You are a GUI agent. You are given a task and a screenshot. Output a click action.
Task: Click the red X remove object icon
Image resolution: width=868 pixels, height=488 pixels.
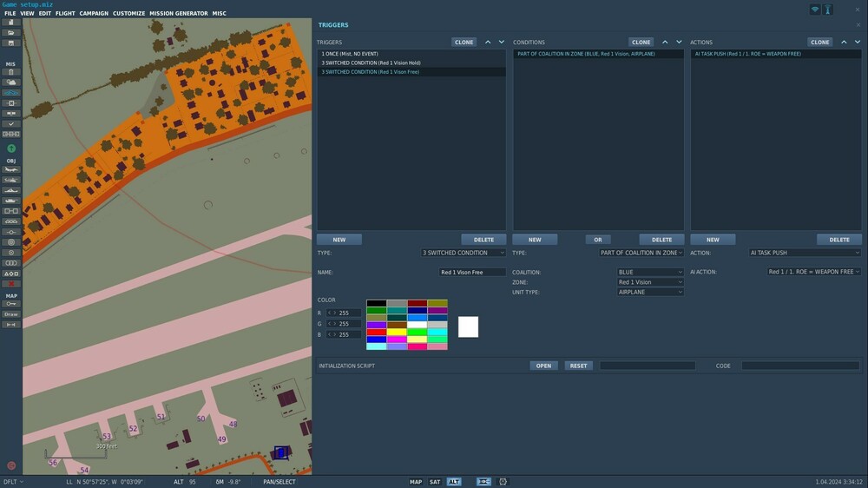pos(11,284)
